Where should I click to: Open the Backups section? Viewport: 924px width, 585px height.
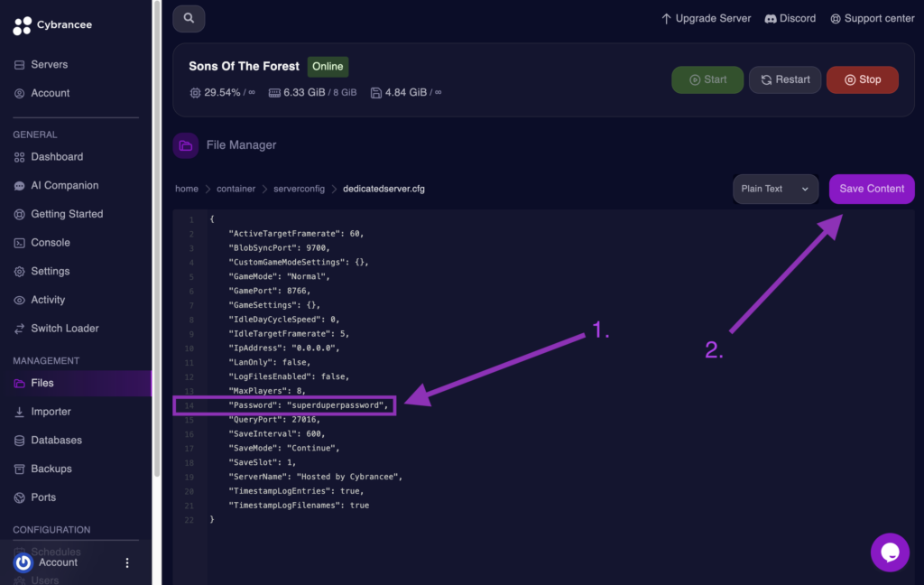[x=51, y=469]
